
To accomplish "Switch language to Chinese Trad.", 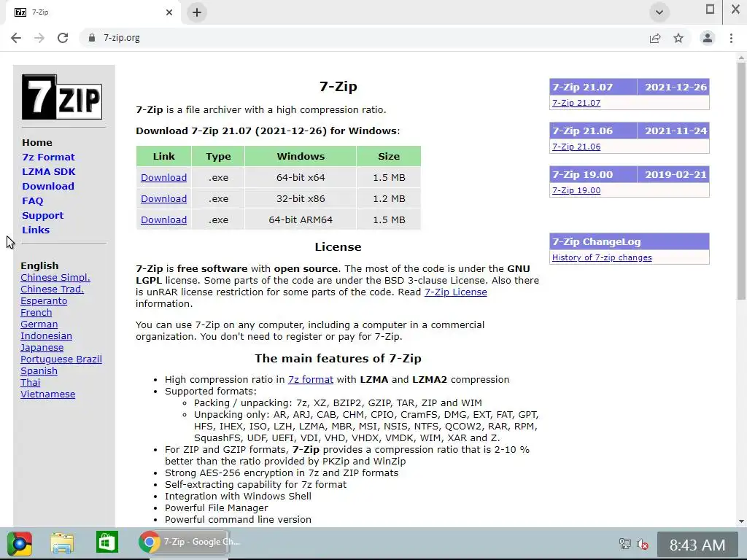I will click(52, 289).
